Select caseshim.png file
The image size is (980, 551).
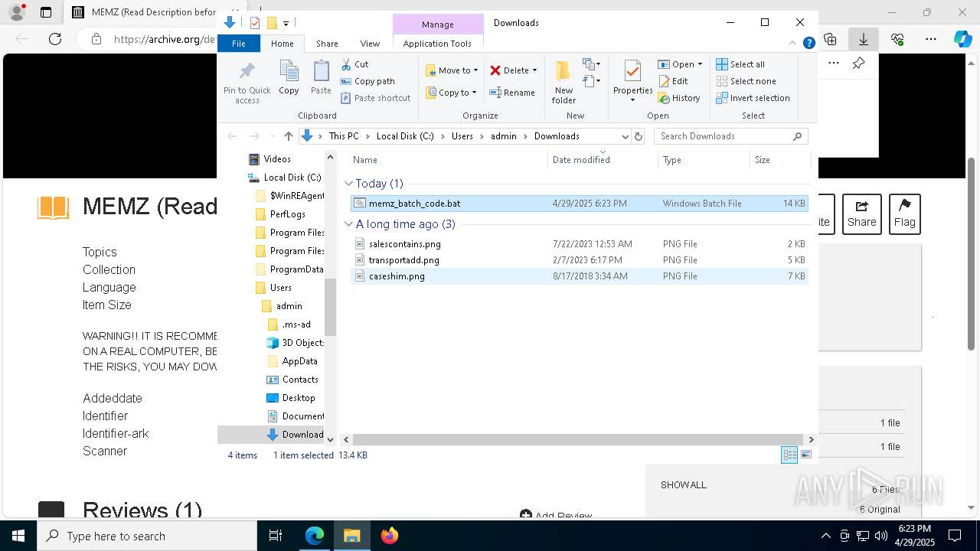(579, 276)
